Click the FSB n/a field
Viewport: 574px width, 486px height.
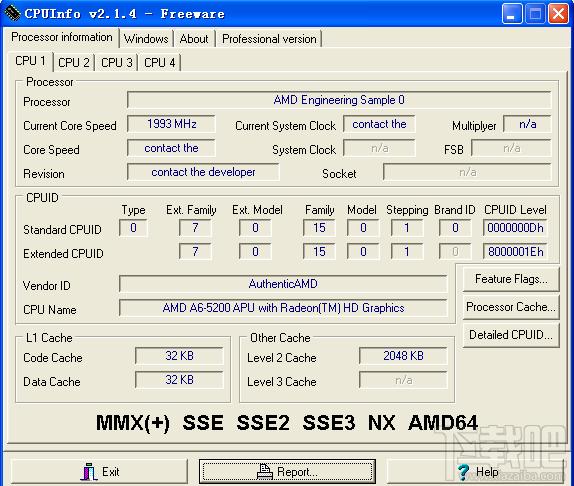[x=511, y=148]
